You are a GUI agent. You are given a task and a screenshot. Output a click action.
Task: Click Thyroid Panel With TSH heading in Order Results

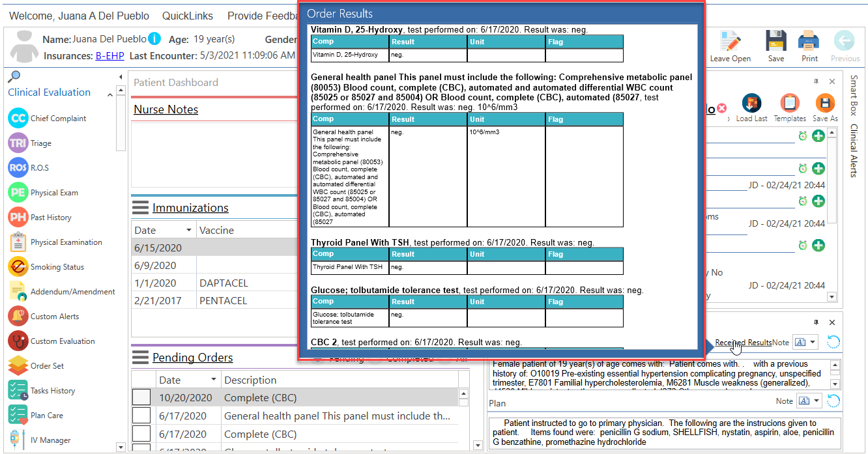360,242
